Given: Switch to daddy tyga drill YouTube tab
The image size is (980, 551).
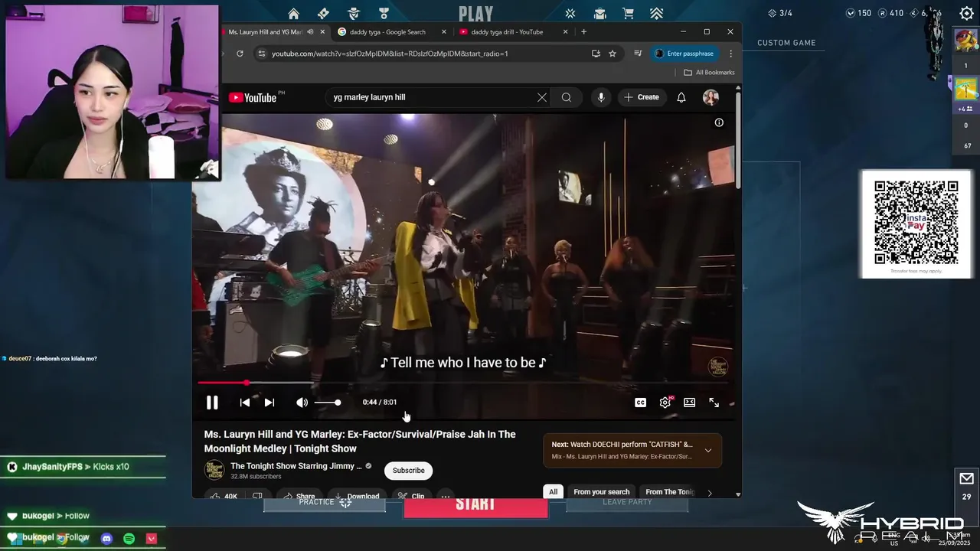Looking at the screenshot, I should (507, 32).
